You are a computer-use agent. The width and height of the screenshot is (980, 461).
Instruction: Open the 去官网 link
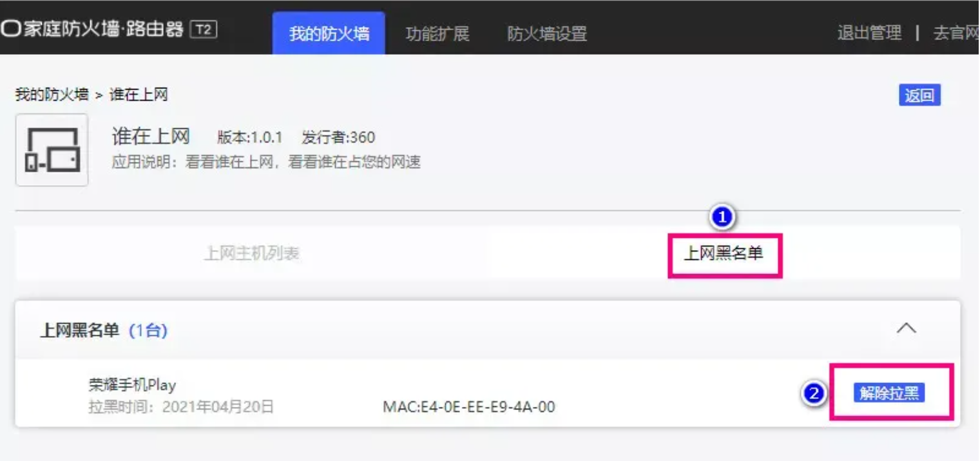957,33
